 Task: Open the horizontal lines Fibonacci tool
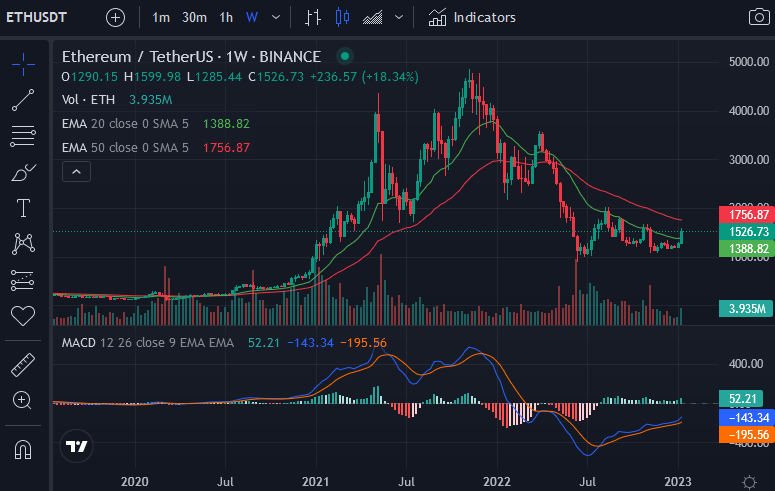click(23, 135)
